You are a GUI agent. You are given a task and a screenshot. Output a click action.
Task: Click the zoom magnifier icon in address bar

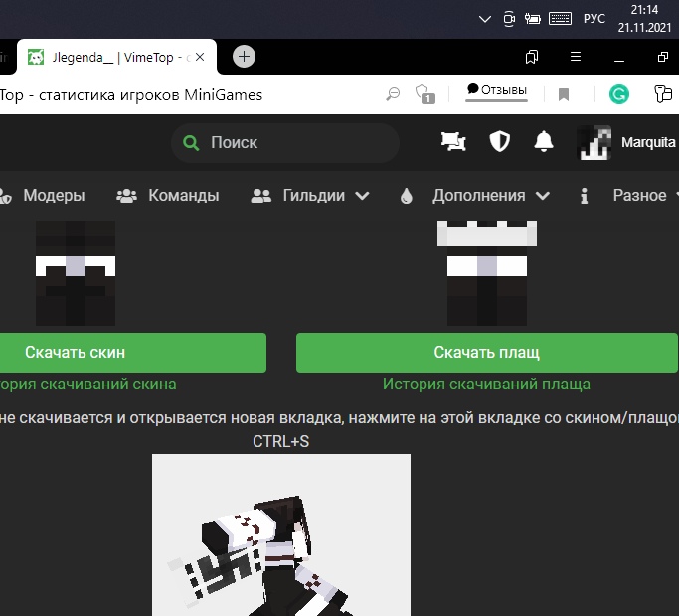[x=393, y=94]
